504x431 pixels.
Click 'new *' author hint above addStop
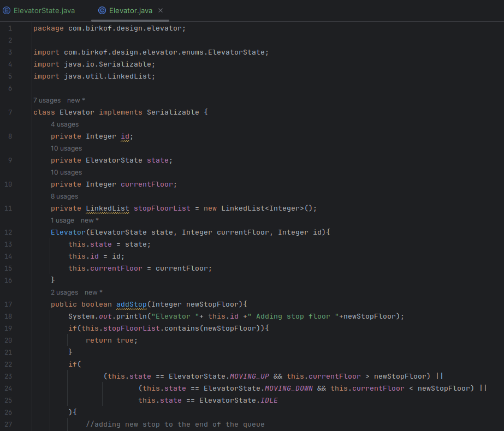click(93, 292)
